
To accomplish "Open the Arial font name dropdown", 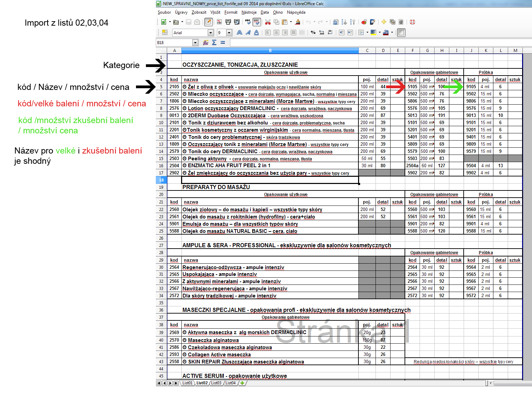I will [211, 32].
